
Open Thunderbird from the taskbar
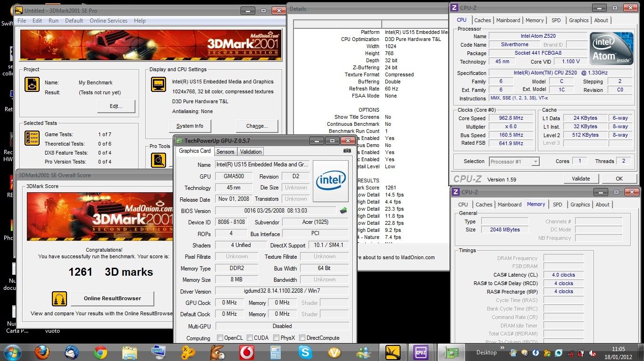pos(72,352)
